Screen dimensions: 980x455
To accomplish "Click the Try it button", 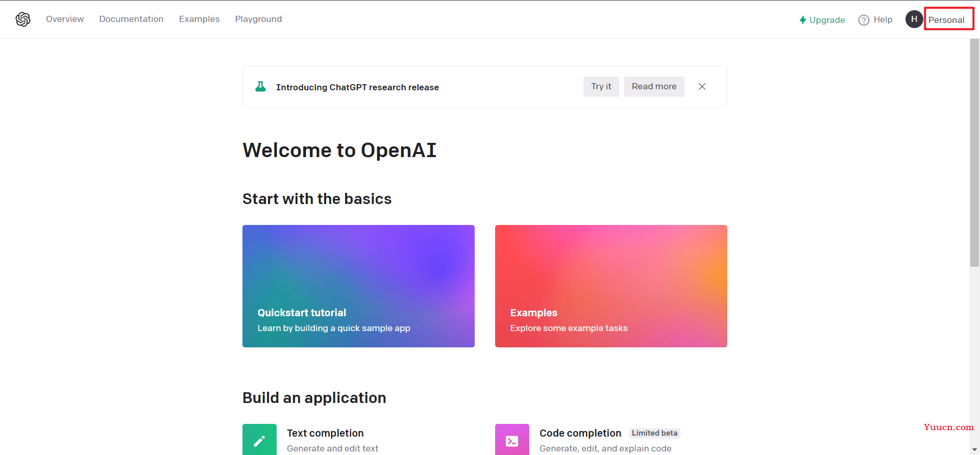I will point(601,87).
